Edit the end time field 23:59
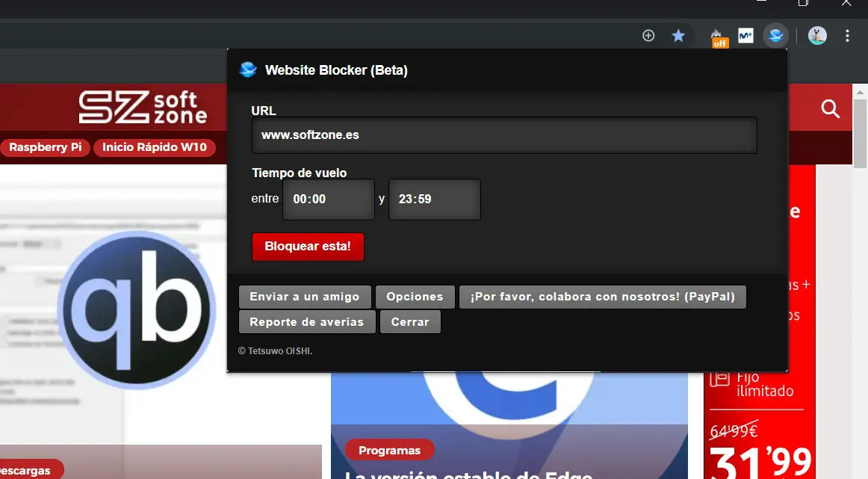 point(435,200)
